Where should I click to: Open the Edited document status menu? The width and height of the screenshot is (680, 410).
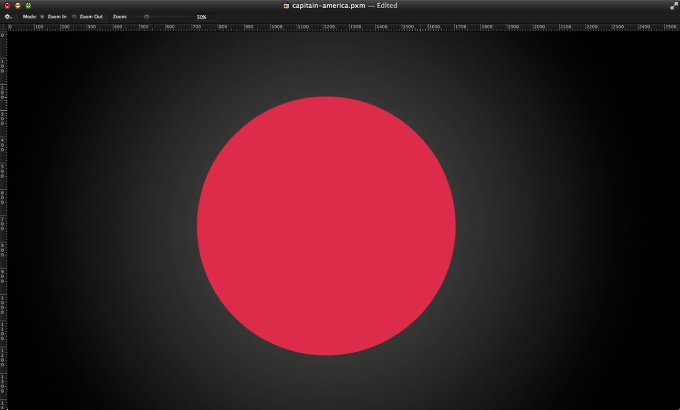(388, 5)
